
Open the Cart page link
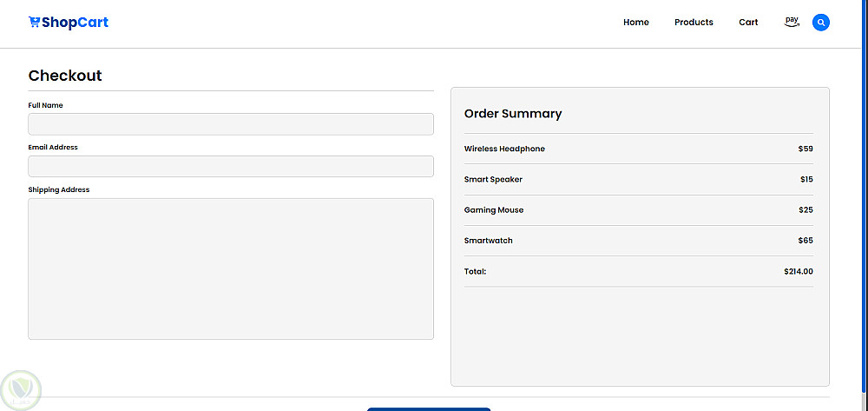coord(748,22)
